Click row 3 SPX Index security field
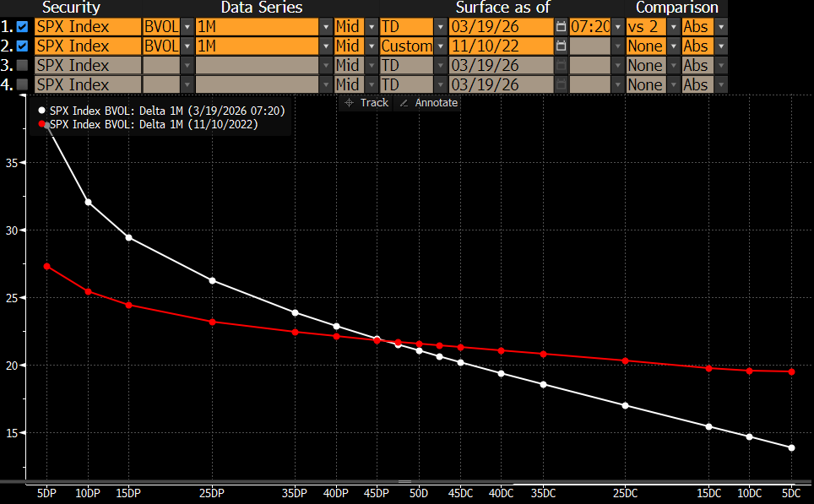Viewport: 814px width, 504px height. 88,65
